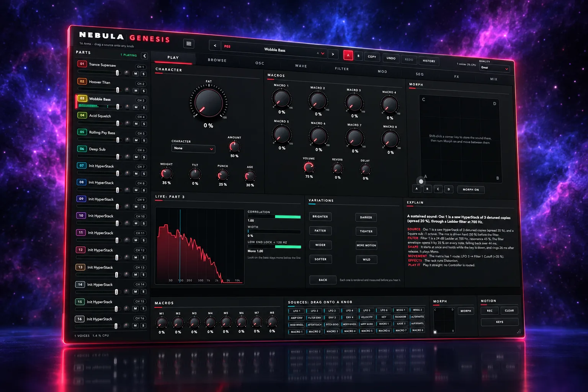Open the Character type dropdown
The image size is (588, 392).
[193, 149]
